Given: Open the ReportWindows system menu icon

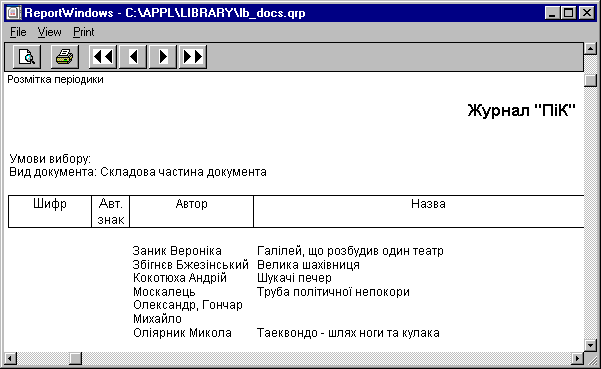Looking at the screenshot, I should [x=13, y=13].
